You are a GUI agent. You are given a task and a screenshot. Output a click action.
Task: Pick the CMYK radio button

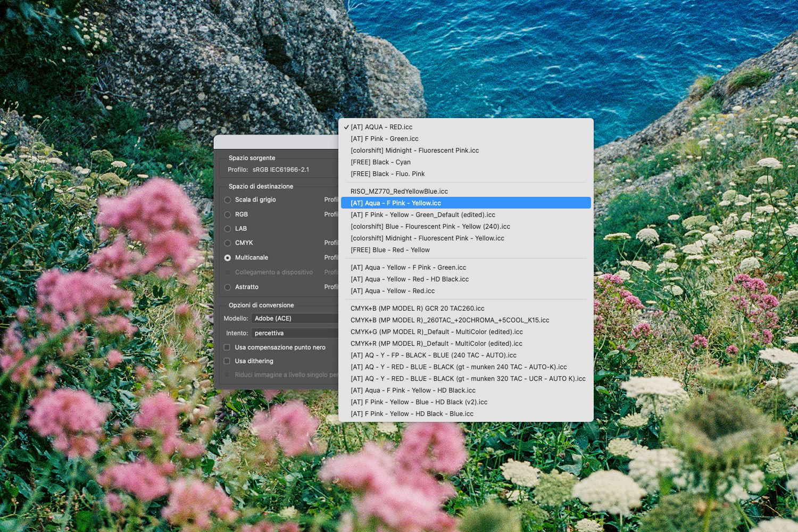[228, 243]
